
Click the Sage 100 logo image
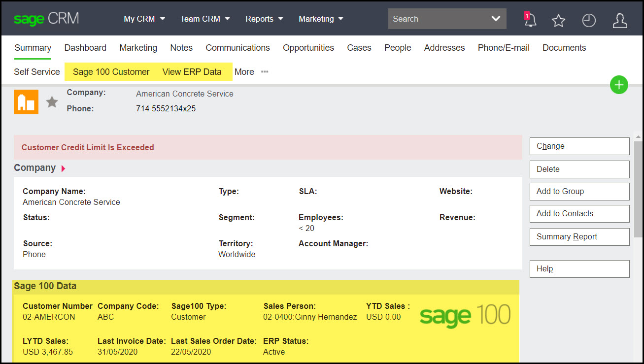click(x=465, y=314)
